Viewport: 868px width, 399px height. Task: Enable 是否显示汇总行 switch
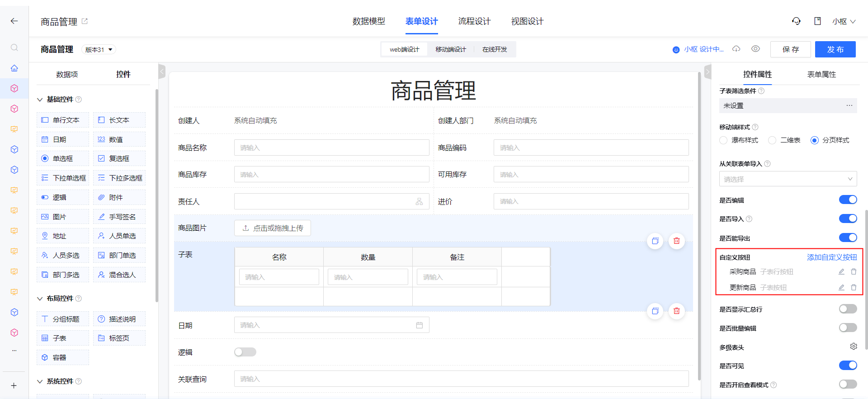pos(848,309)
